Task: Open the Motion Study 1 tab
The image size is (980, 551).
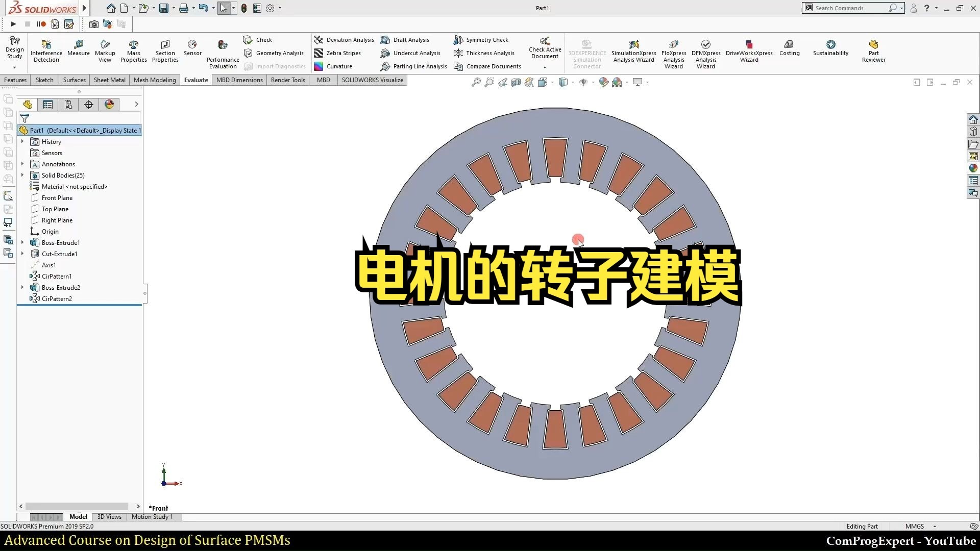Action: (152, 517)
